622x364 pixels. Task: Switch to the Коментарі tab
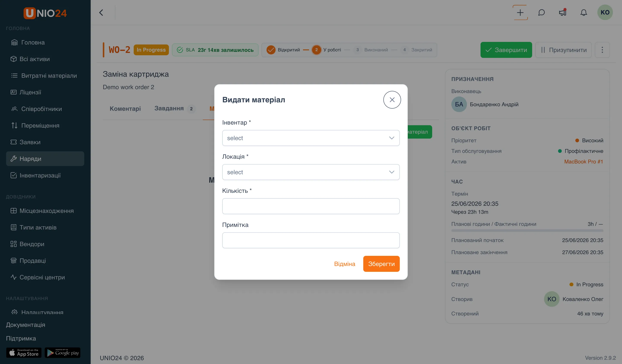[x=125, y=109]
